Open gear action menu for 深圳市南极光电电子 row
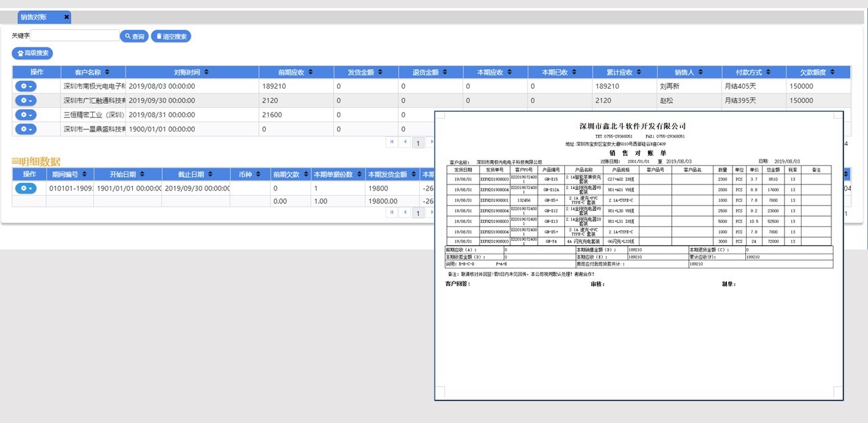Viewport: 868px width, 423px height. pyautogui.click(x=26, y=86)
